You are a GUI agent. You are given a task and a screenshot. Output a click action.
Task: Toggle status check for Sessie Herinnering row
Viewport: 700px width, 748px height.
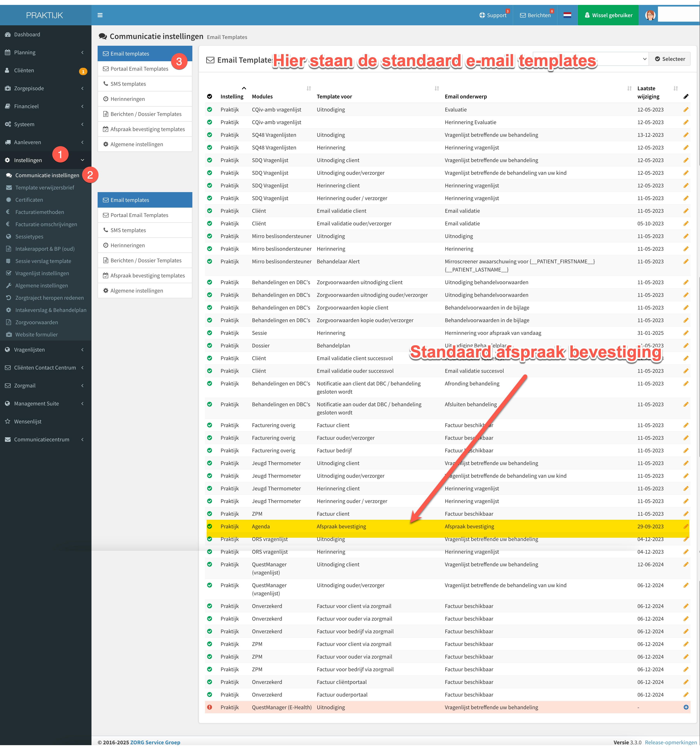[x=210, y=333]
